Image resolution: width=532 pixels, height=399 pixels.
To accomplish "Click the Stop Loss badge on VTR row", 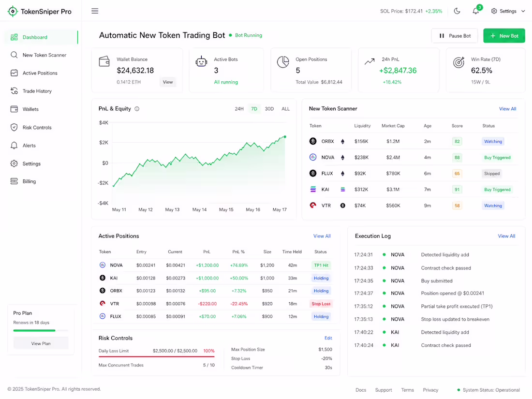I will click(321, 304).
